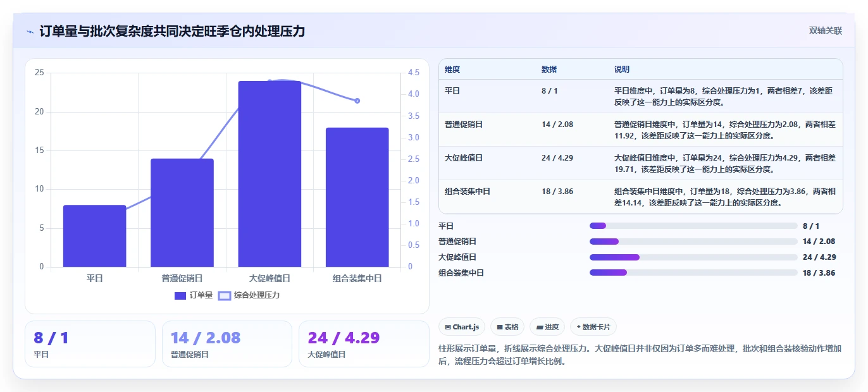Click the 平日 row description text
868x392 pixels.
click(x=725, y=96)
